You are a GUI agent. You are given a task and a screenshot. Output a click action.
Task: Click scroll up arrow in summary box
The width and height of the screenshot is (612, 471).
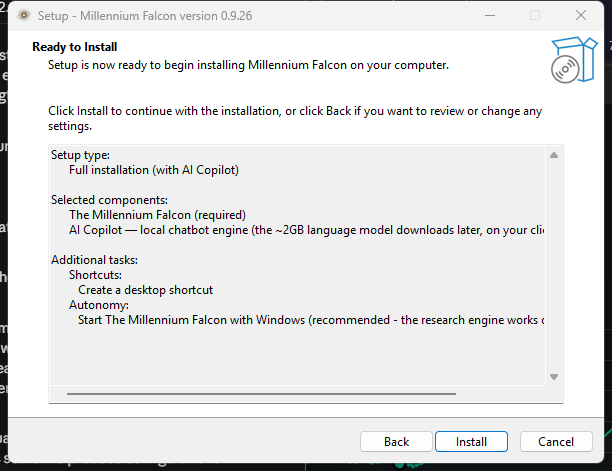554,155
